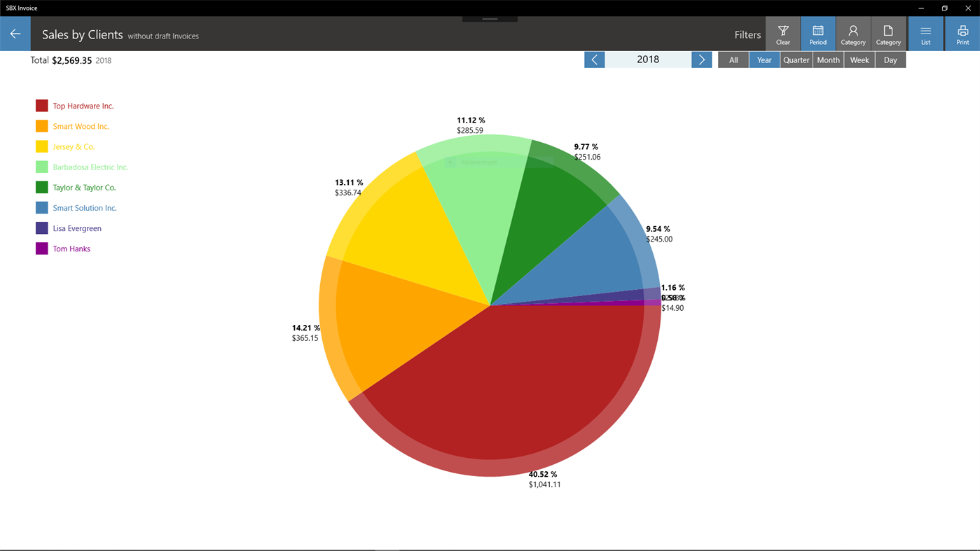Toggle Lisa Evergreen in the legend

(77, 228)
